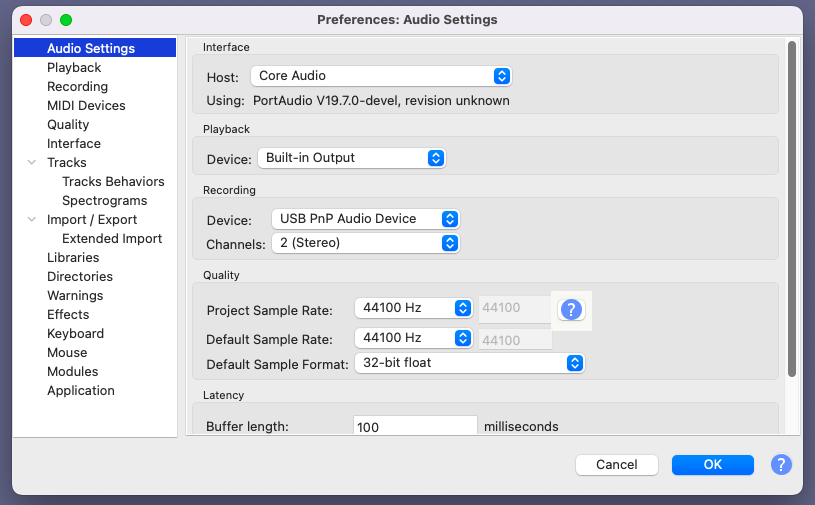
Task: Click the help icon next to OK
Action: click(781, 464)
